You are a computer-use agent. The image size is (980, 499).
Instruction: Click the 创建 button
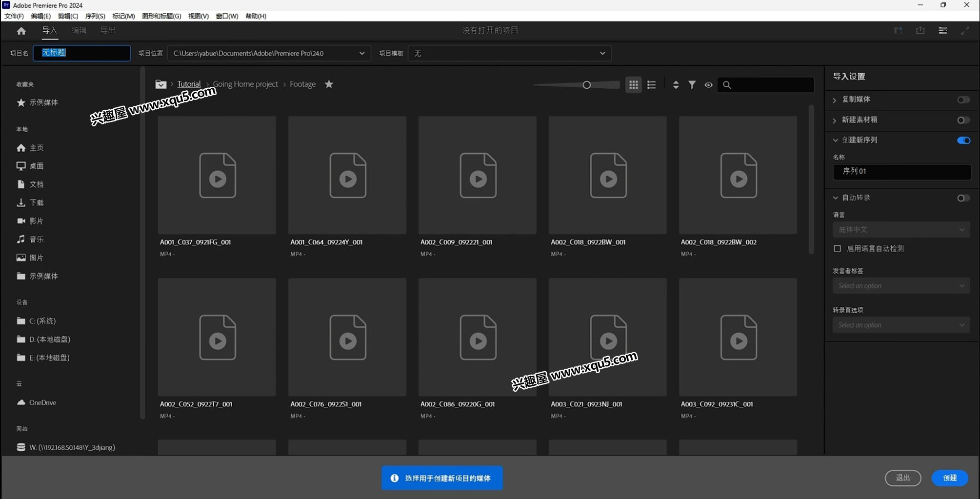click(x=950, y=478)
